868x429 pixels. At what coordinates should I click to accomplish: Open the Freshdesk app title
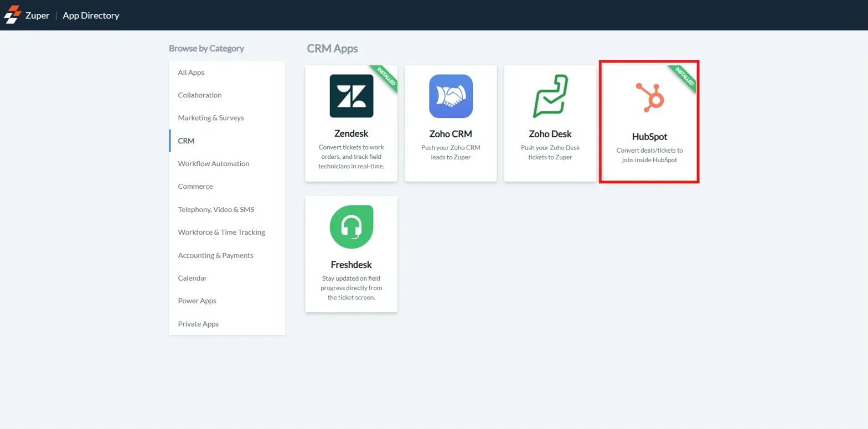[x=351, y=265]
